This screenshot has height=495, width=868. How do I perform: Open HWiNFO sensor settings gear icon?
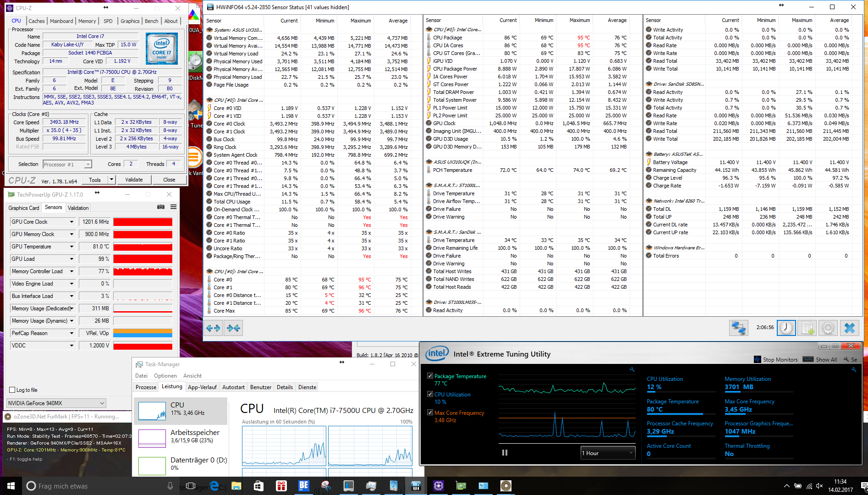pos(828,328)
